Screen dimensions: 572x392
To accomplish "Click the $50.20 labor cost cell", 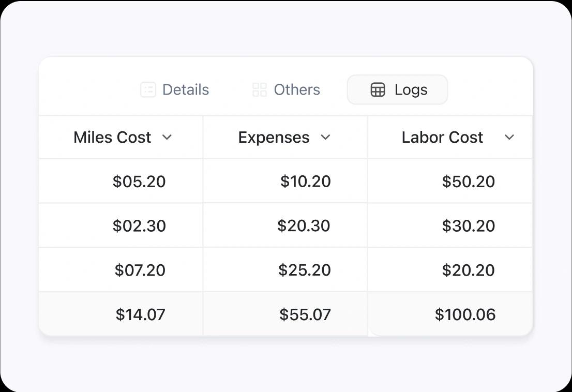I will coord(468,182).
